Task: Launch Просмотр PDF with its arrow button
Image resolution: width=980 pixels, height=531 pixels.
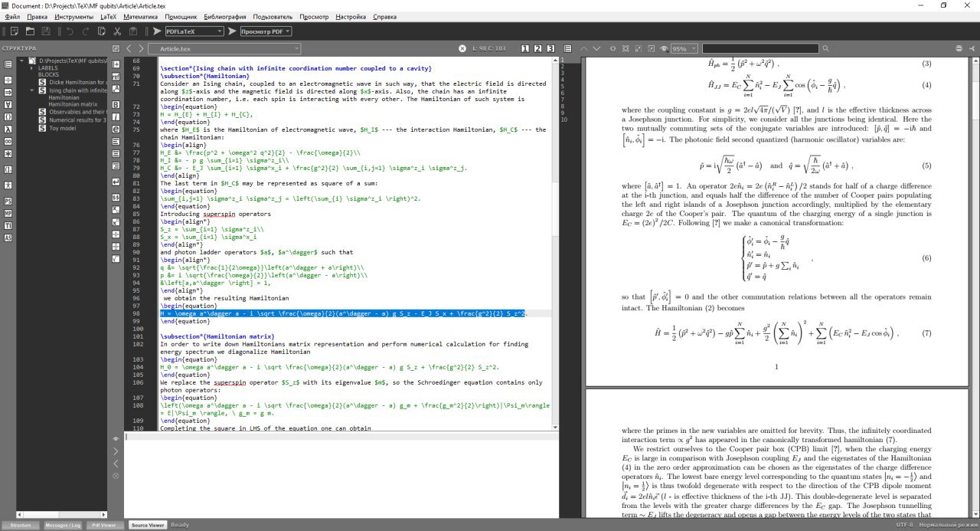Action: 232,31
